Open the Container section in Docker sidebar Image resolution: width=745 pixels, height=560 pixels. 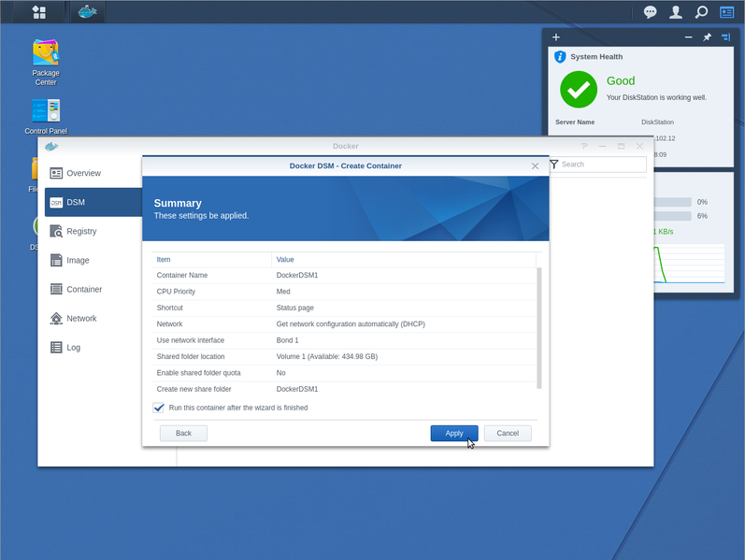(93, 289)
